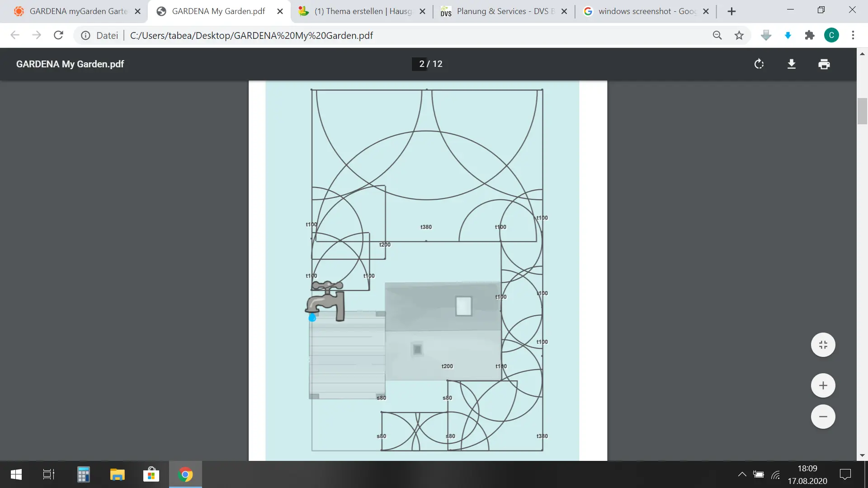This screenshot has height=488, width=868.
Task: Reload the current page
Action: tap(58, 35)
